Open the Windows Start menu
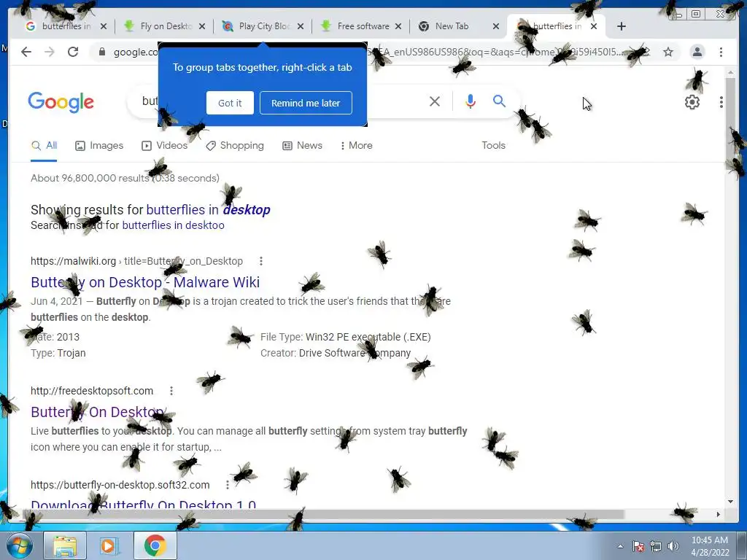Viewport: 747px width, 560px height. [x=19, y=545]
